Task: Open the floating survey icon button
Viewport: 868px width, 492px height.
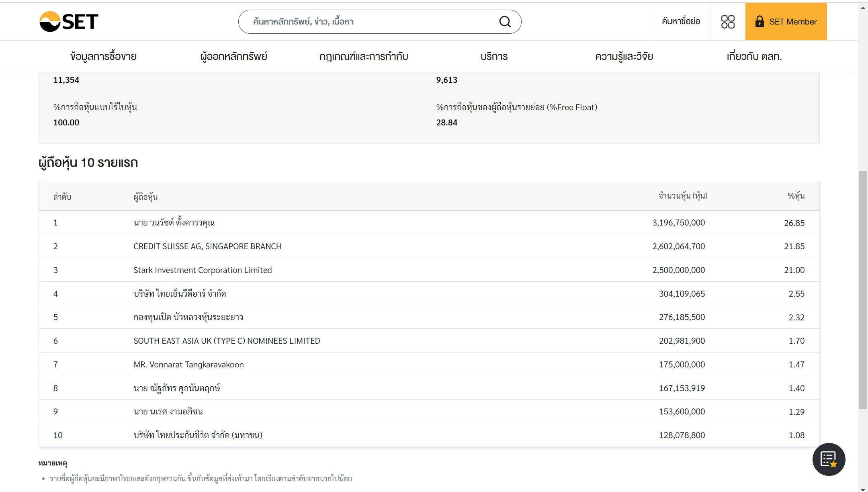Action: click(829, 459)
